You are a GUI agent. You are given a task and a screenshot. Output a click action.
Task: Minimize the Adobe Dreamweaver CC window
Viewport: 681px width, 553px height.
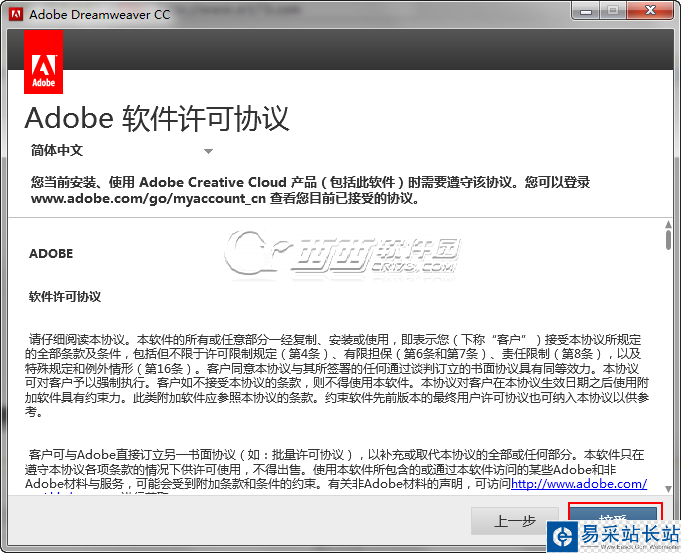[x=586, y=10]
